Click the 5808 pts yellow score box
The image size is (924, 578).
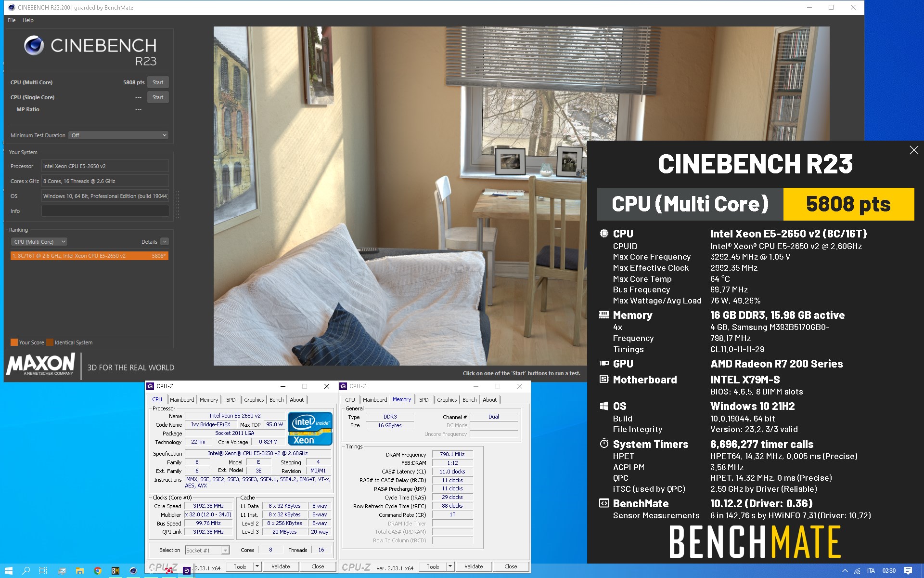point(848,204)
